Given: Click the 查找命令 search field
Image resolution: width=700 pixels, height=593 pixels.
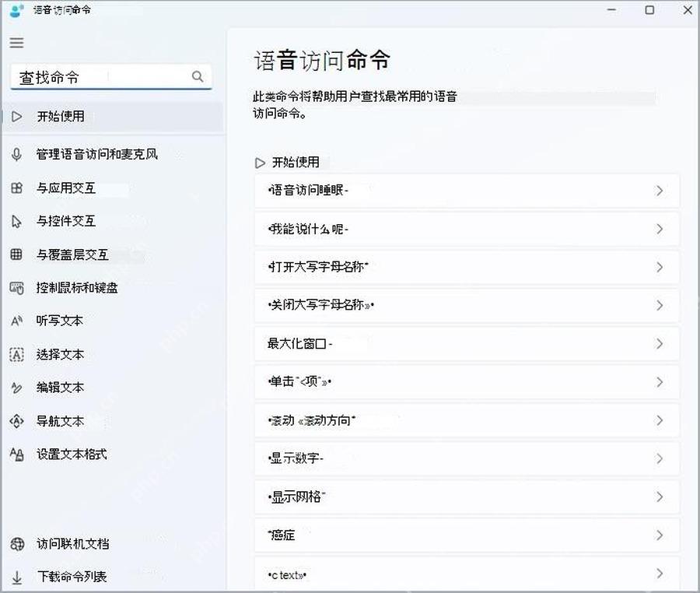Looking at the screenshot, I should click(x=111, y=77).
